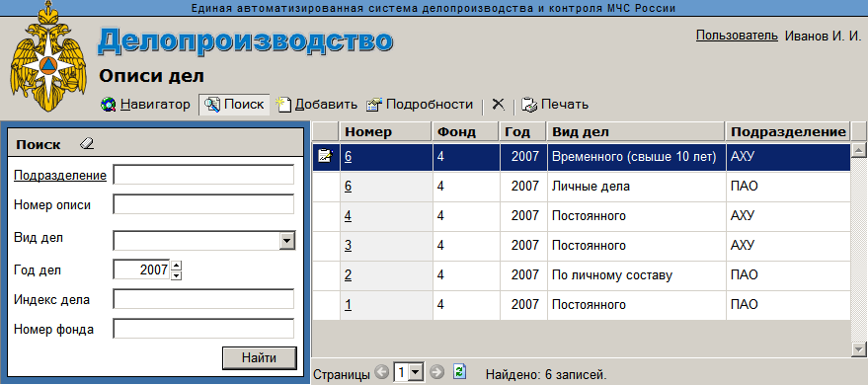Click table scrollbar up arrow
The width and height of the screenshot is (868, 385).
pos(859,150)
